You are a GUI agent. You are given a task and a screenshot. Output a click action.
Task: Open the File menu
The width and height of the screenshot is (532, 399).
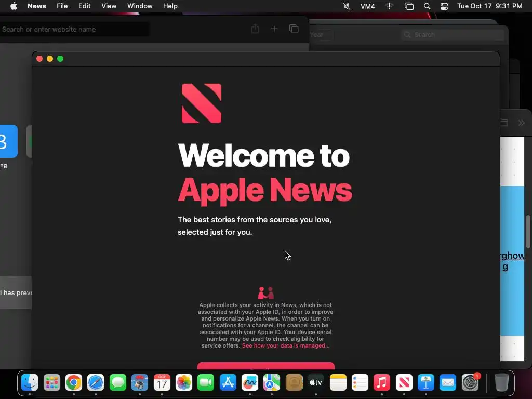tap(62, 6)
